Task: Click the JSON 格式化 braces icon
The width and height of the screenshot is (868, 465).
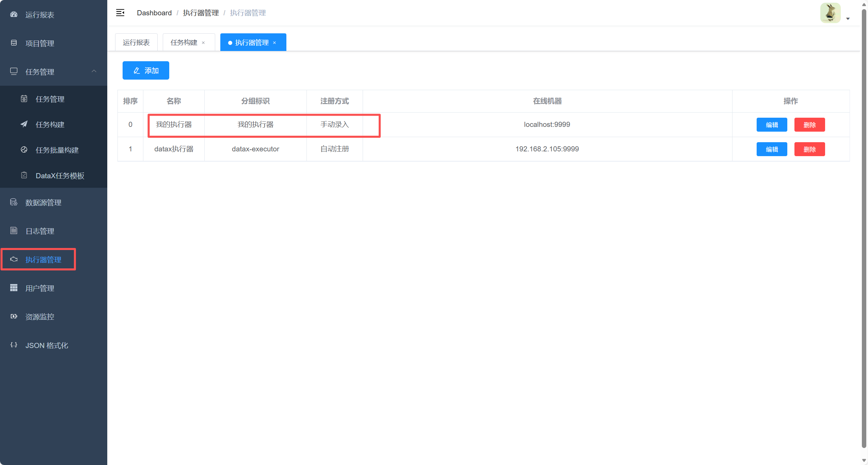Action: coord(14,345)
